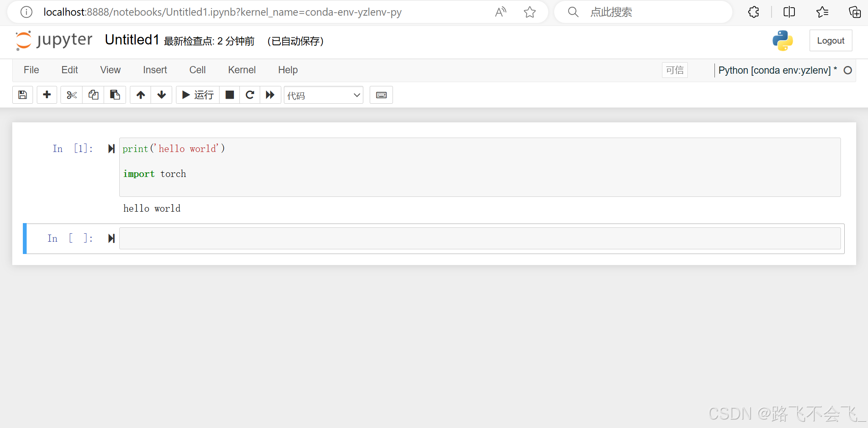Screen dimensions: 868x428
Task: Open the command palette keyboard icon
Action: (381, 95)
